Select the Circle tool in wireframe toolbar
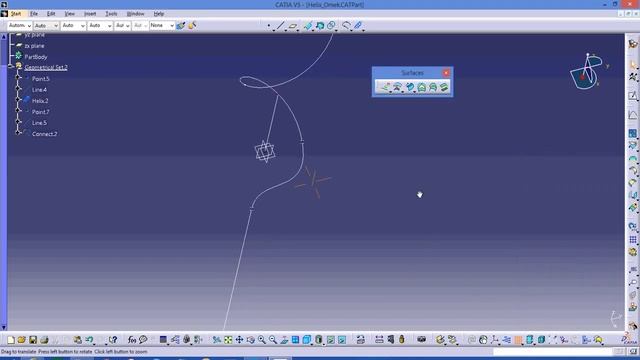This screenshot has height=360, width=640. 331,26
